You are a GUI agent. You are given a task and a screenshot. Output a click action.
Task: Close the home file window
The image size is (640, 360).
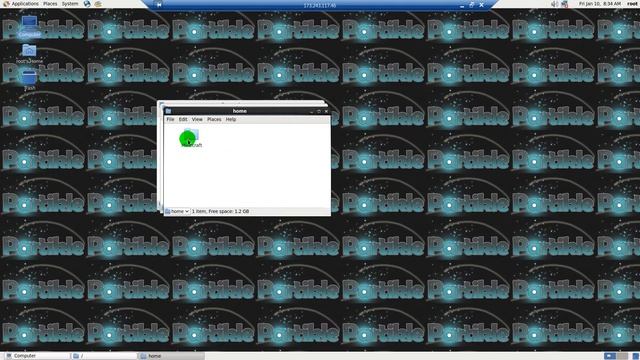[x=326, y=111]
